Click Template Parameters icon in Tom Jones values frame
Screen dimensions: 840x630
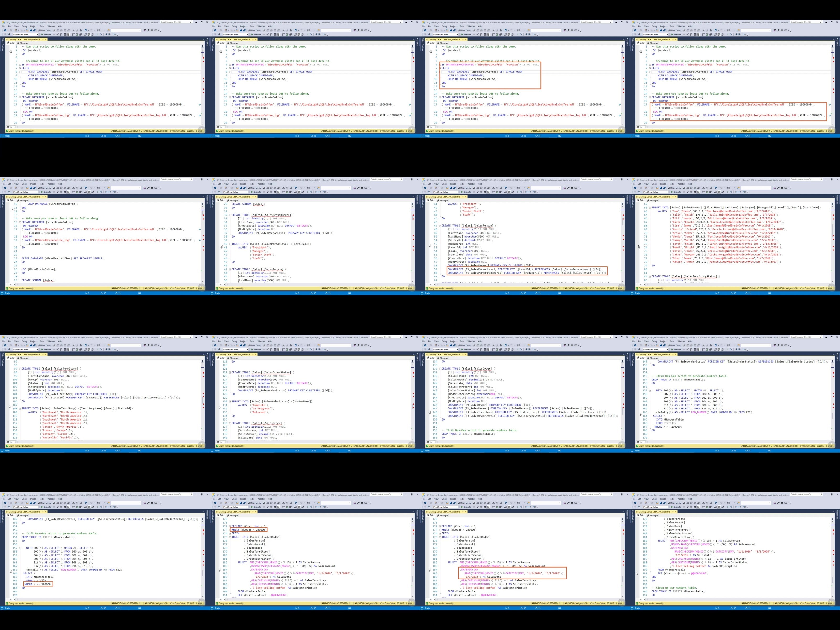click(x=745, y=192)
